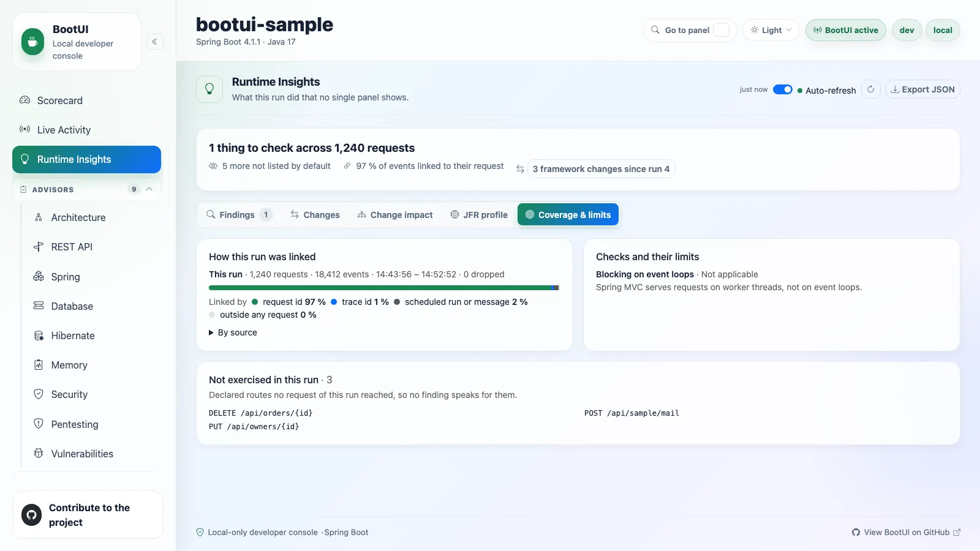Click the local profile badge

(x=943, y=30)
